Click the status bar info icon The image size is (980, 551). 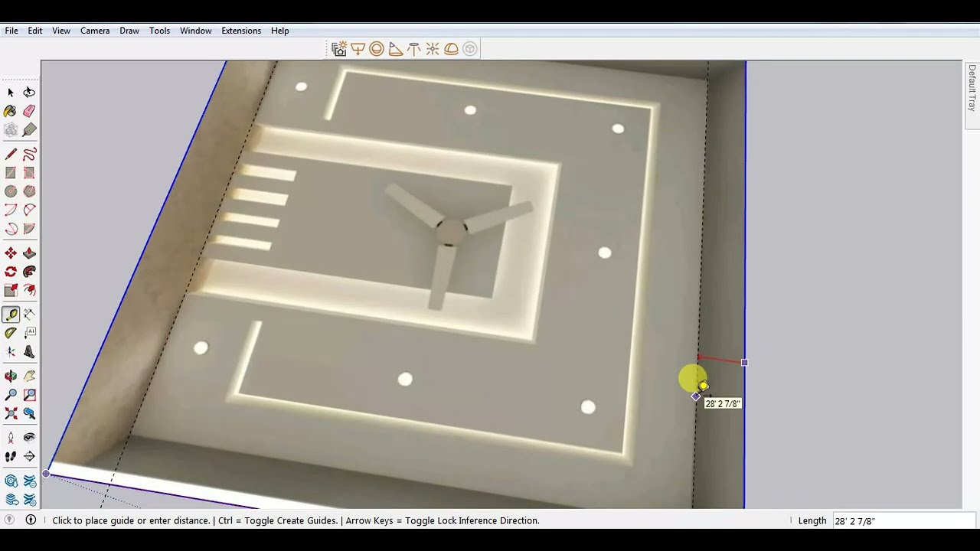click(31, 520)
